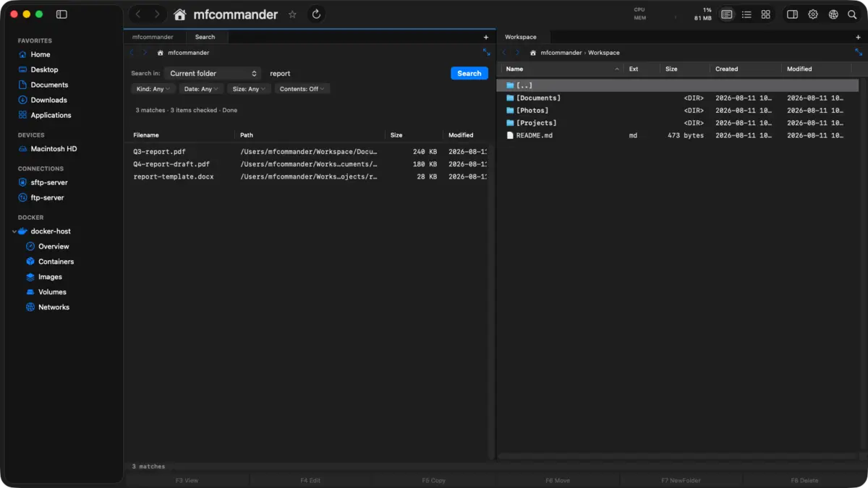Go back in the right pane
Screen dimensions: 868x488
[504, 53]
